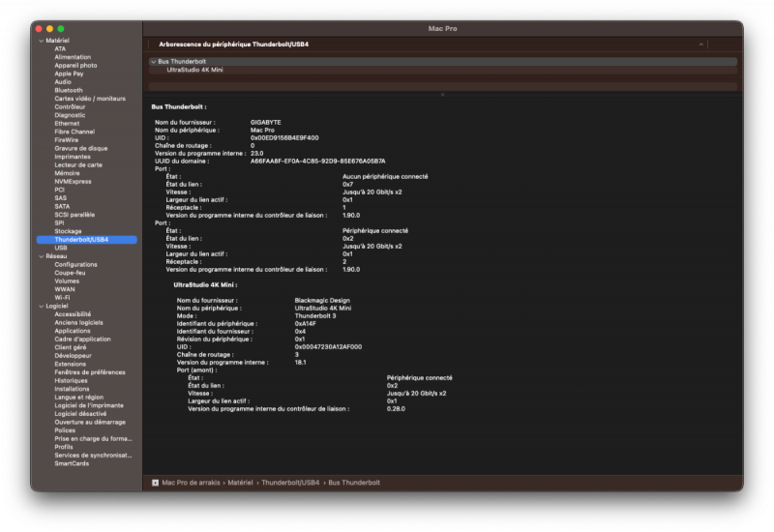
Task: Select Audio in the sidebar
Action: pyautogui.click(x=63, y=82)
